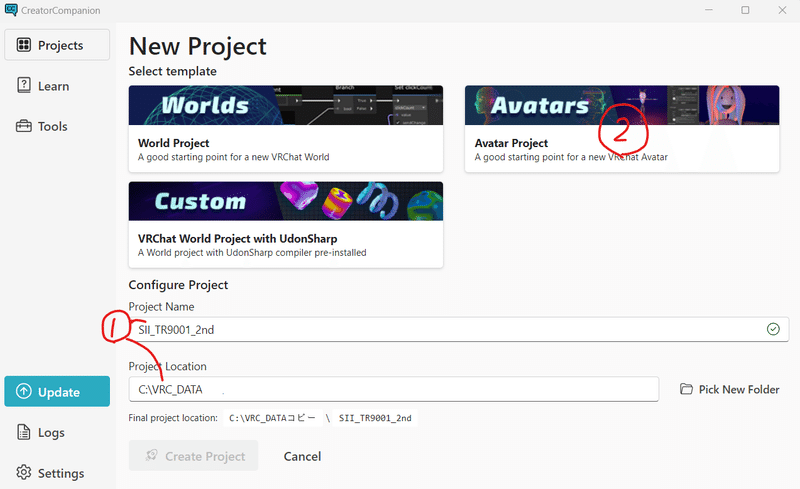Click the 'Select template' label
The image size is (800, 489).
(x=172, y=71)
